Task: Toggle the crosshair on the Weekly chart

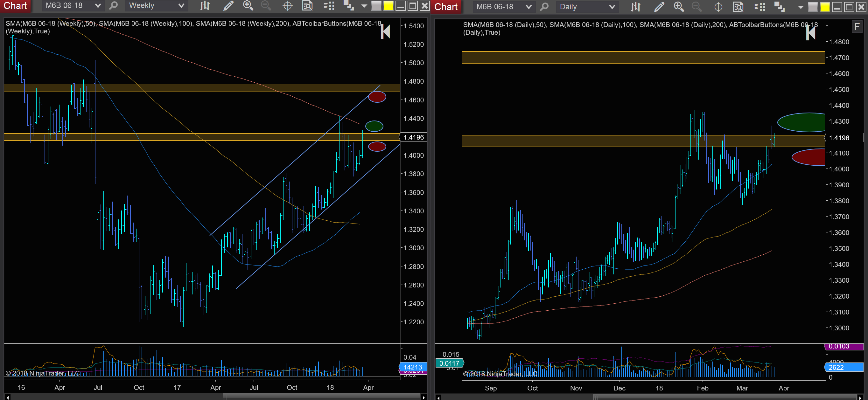Action: (x=287, y=6)
